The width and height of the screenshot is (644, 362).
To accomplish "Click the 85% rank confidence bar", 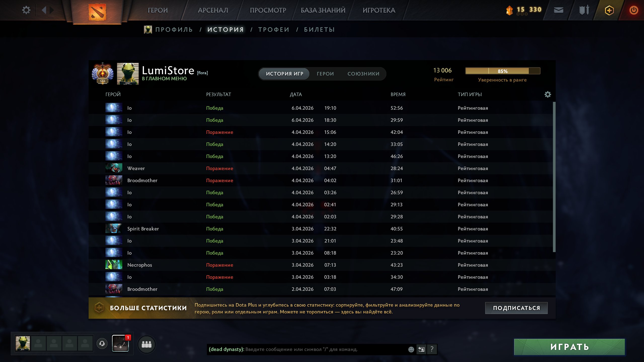I will [502, 71].
